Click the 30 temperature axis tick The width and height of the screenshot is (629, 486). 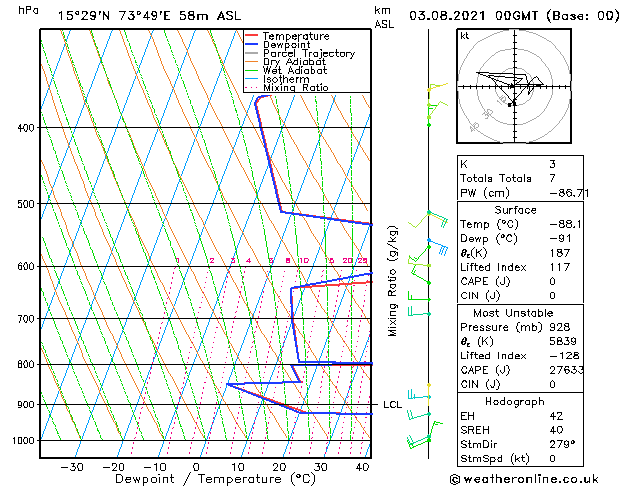pyautogui.click(x=321, y=467)
